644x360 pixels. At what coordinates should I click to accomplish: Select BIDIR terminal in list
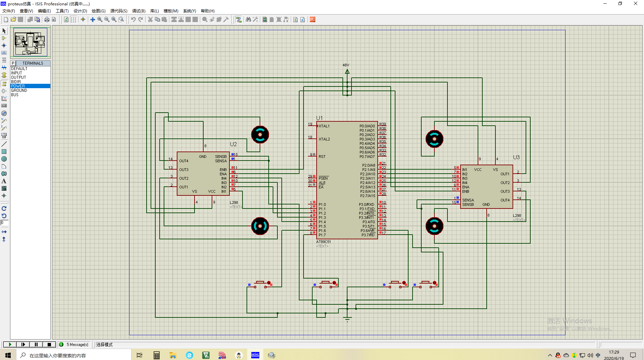click(x=30, y=82)
